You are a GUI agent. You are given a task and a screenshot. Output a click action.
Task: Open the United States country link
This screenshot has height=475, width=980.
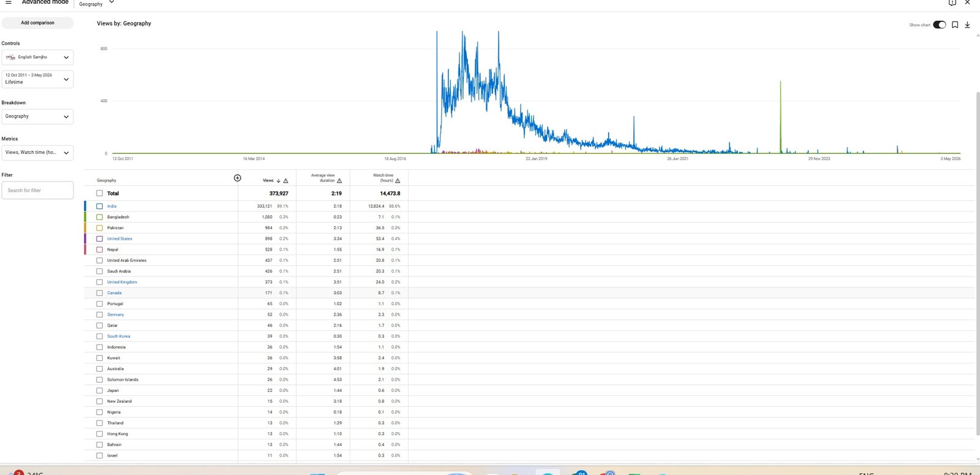click(119, 239)
